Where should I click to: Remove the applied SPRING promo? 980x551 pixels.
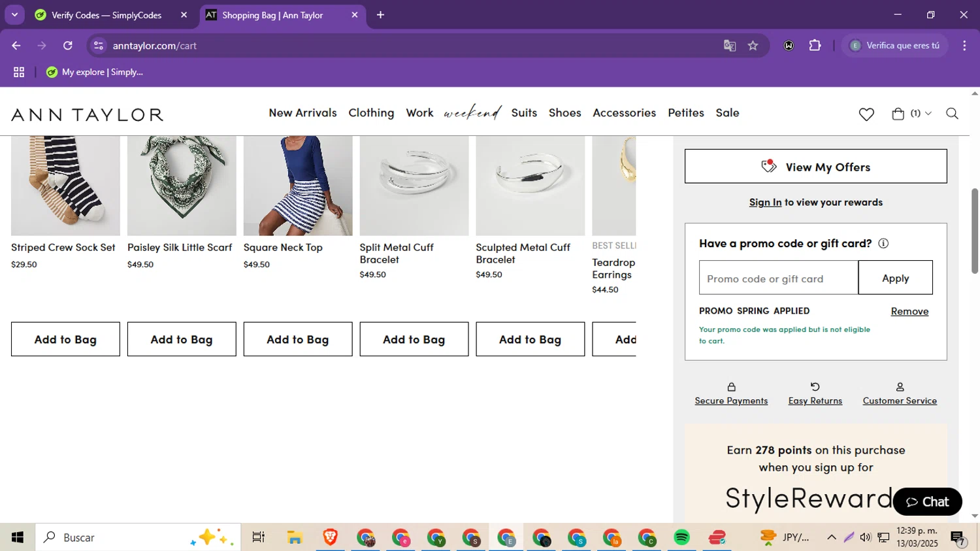pyautogui.click(x=909, y=311)
